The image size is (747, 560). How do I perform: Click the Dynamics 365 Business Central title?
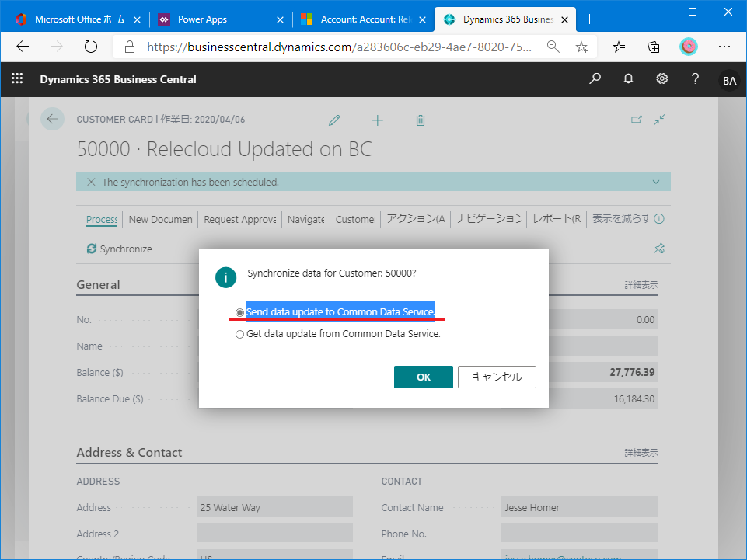[x=118, y=79]
